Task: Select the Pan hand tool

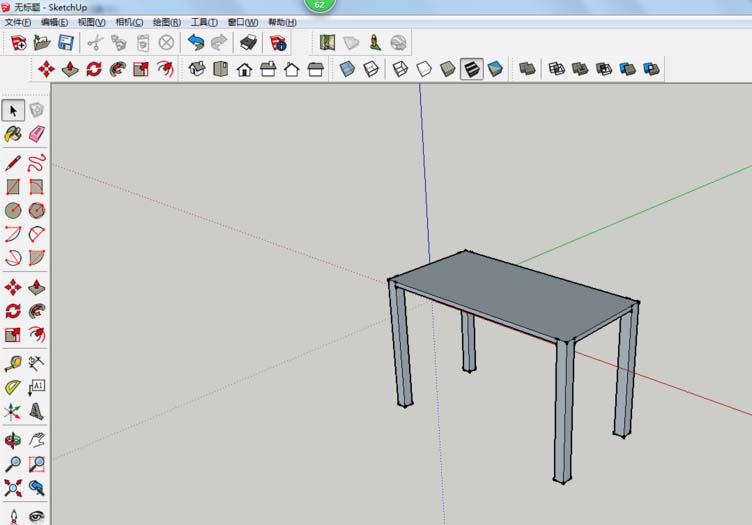Action: pos(37,440)
